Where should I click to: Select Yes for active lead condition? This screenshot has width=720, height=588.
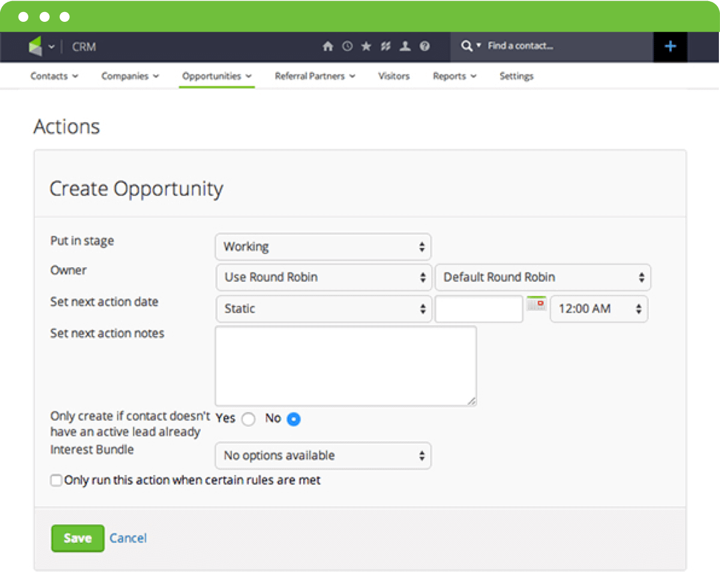pyautogui.click(x=249, y=419)
